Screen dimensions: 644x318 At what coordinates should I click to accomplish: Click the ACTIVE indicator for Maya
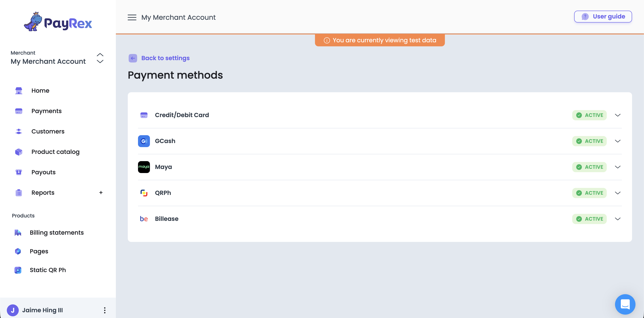(589, 167)
